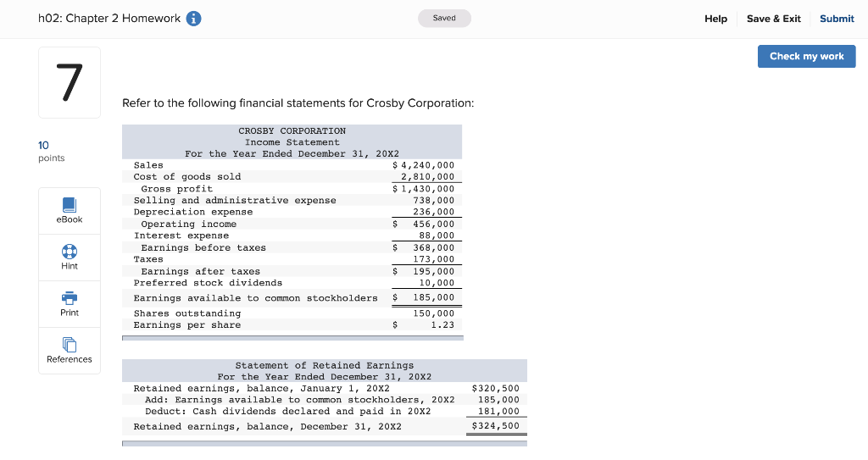The image size is (868, 460).
Task: Click the Saved status pill
Action: (x=444, y=19)
